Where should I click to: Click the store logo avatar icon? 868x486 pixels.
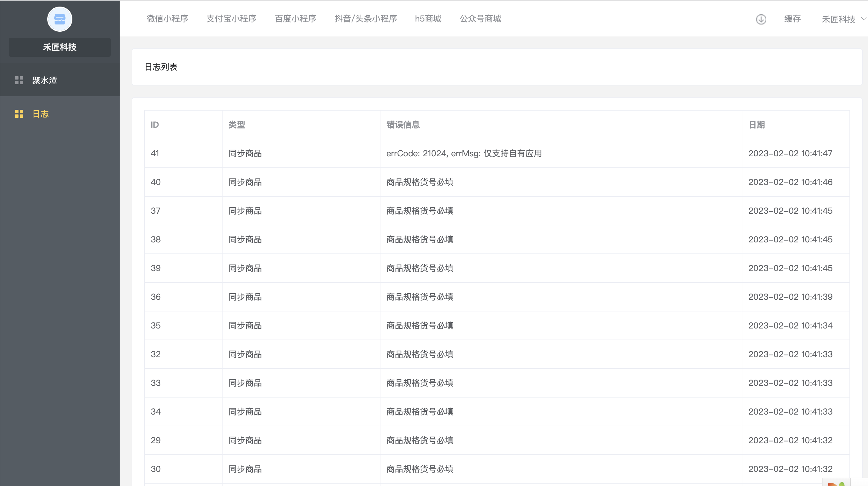pos(60,19)
